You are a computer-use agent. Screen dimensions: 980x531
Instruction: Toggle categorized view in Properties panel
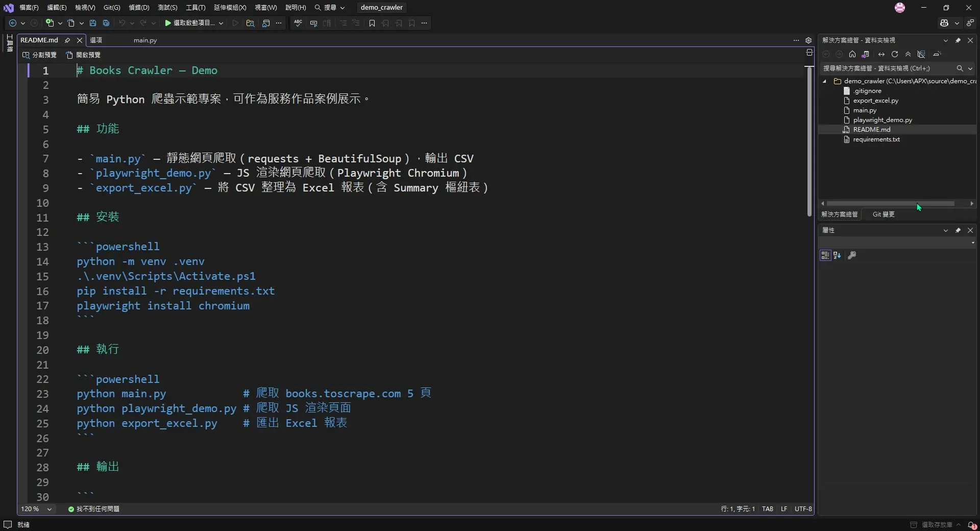pos(825,255)
